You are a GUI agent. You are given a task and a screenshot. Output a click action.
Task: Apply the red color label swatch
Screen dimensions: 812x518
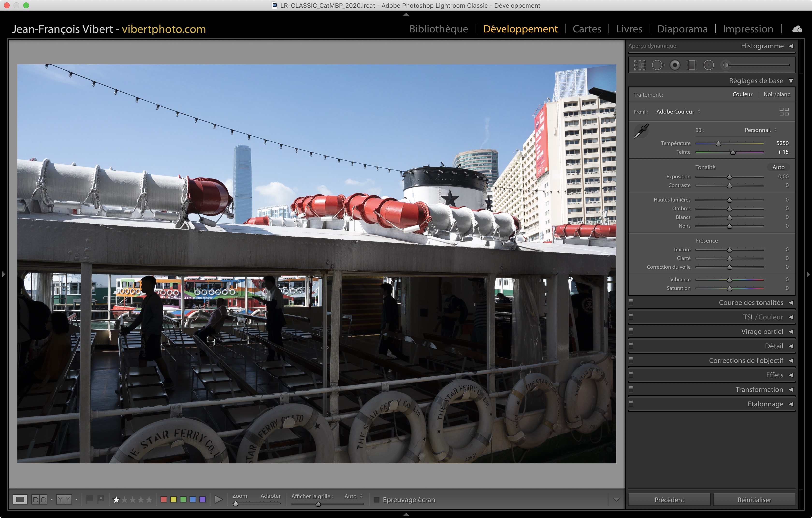[164, 499]
